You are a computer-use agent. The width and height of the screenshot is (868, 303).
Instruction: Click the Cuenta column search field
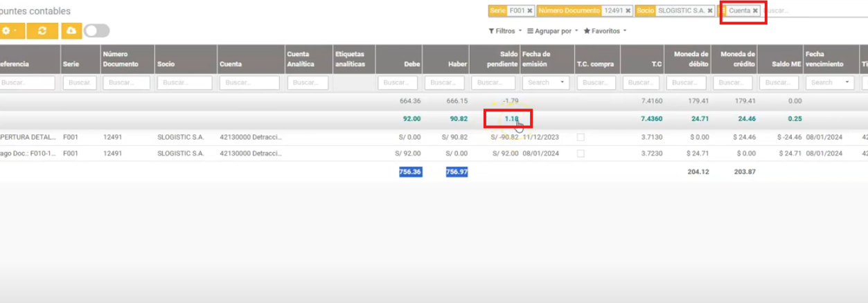tap(249, 82)
